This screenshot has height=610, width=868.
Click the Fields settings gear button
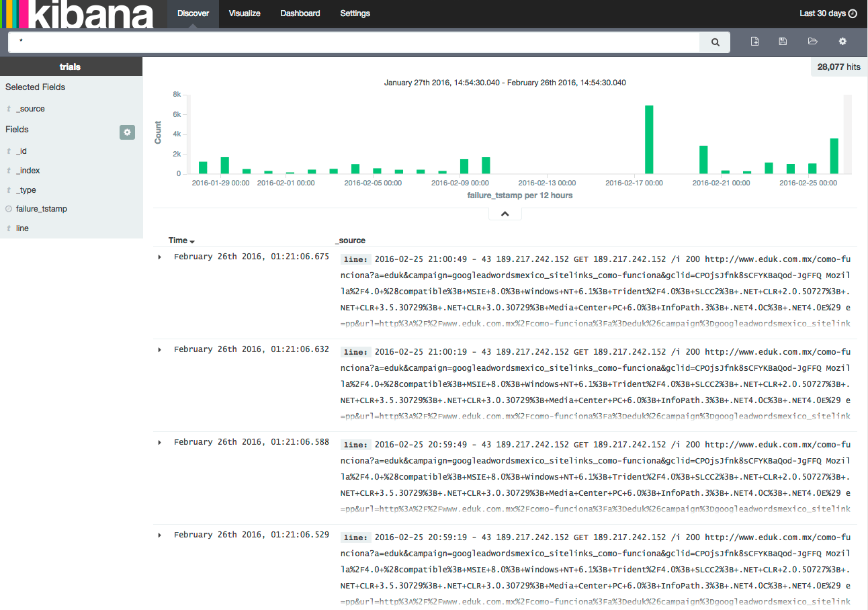click(x=127, y=132)
